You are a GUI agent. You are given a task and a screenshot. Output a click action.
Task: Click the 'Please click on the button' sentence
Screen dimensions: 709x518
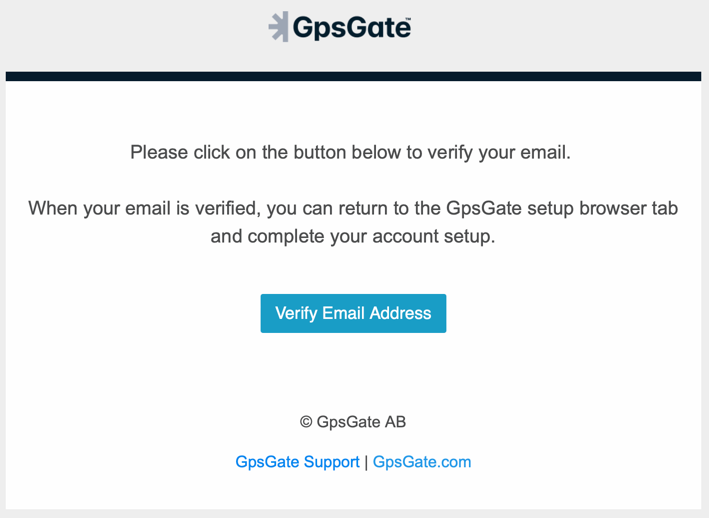click(x=350, y=152)
